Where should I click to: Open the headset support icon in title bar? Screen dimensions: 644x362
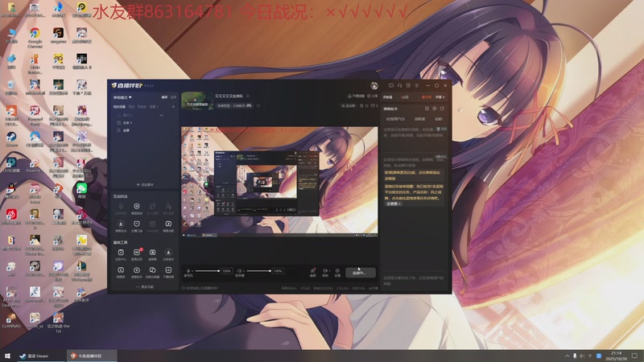pos(399,85)
